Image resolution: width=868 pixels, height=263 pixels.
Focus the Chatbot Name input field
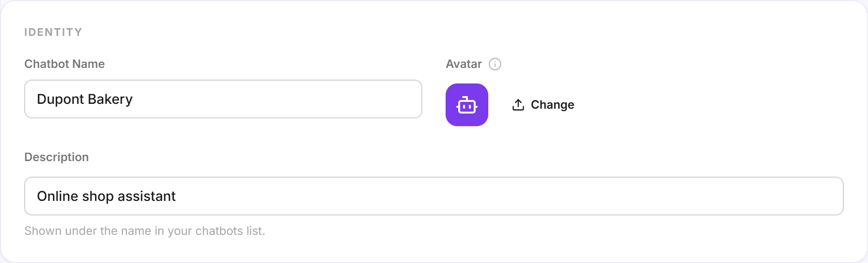click(x=223, y=99)
